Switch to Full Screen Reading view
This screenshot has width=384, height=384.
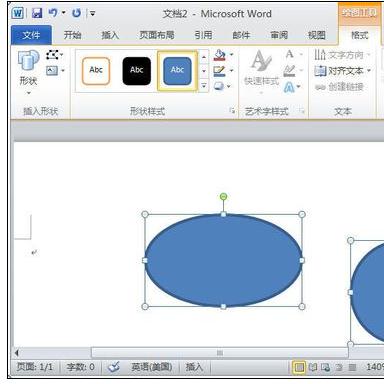pos(313,367)
